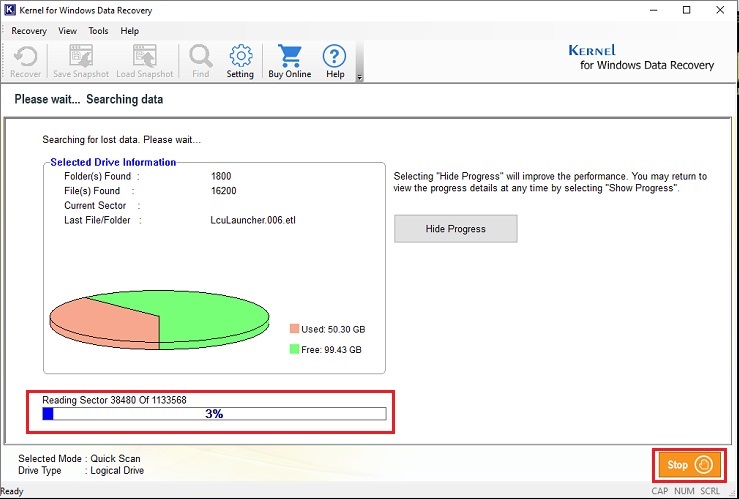Click the SCRL indicator in status bar
This screenshot has height=499, width=739.
710,491
